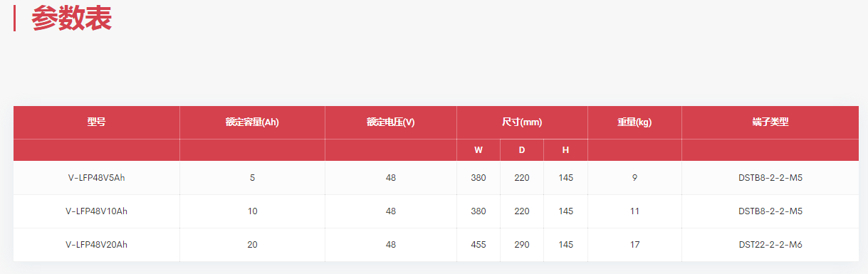The image size is (868, 274).
Task: Select the 型号 column header
Action: pyautogui.click(x=97, y=122)
